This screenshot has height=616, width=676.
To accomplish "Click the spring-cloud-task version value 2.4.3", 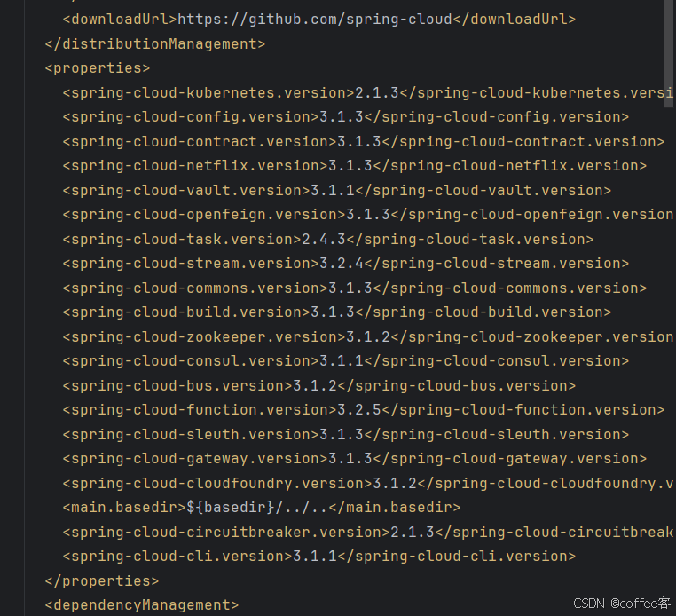I will (x=324, y=239).
